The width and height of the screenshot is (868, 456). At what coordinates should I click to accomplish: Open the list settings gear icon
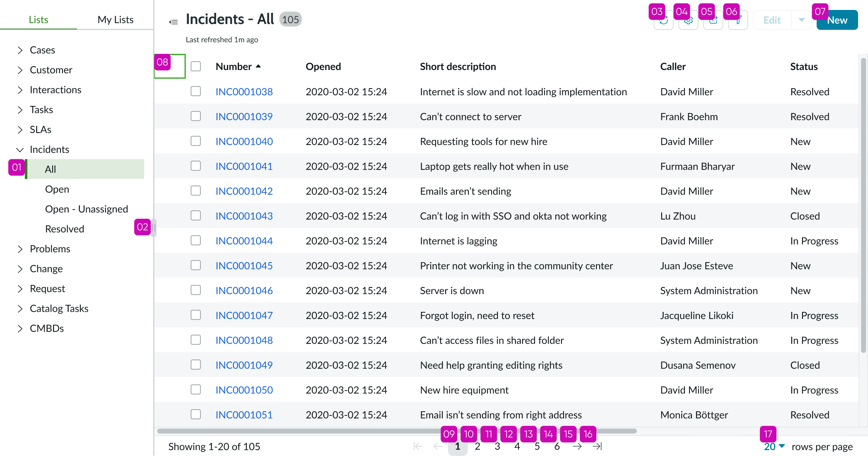pos(688,20)
